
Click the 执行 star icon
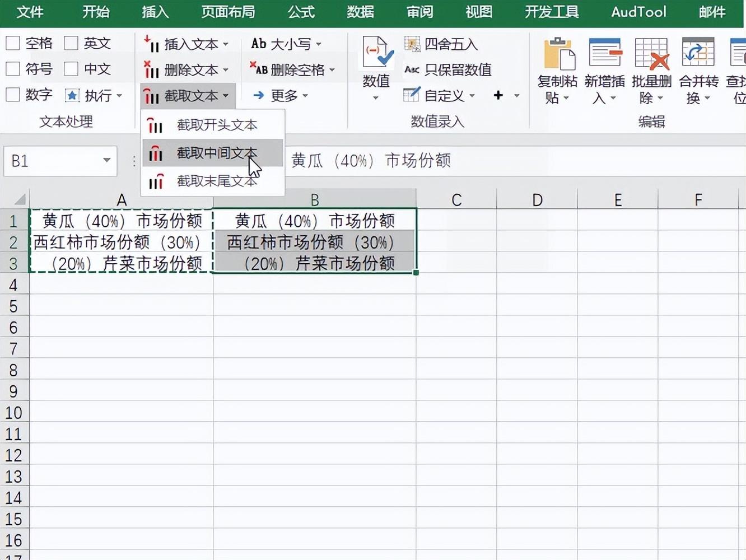[72, 96]
